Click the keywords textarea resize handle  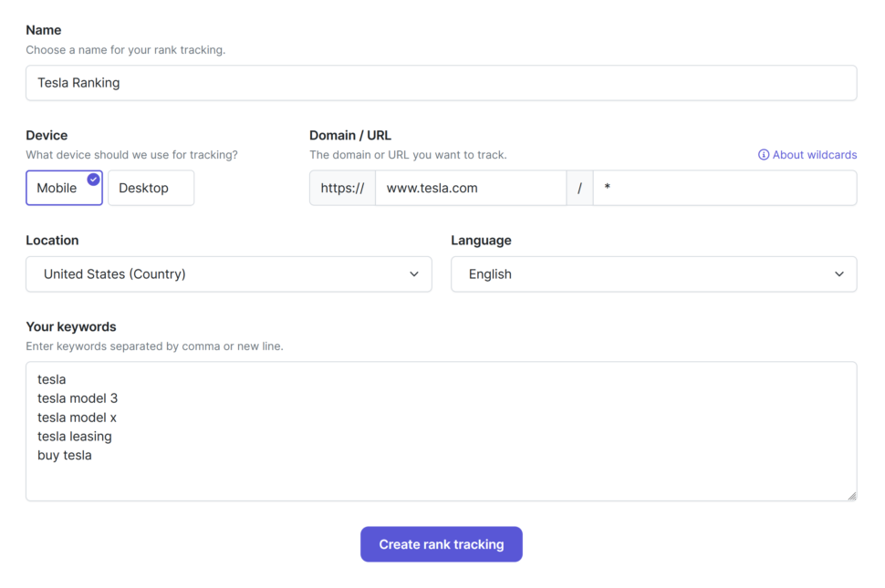click(852, 496)
